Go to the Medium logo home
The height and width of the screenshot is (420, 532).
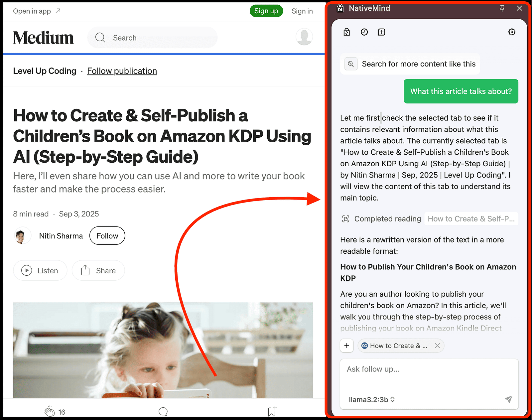[43, 38]
